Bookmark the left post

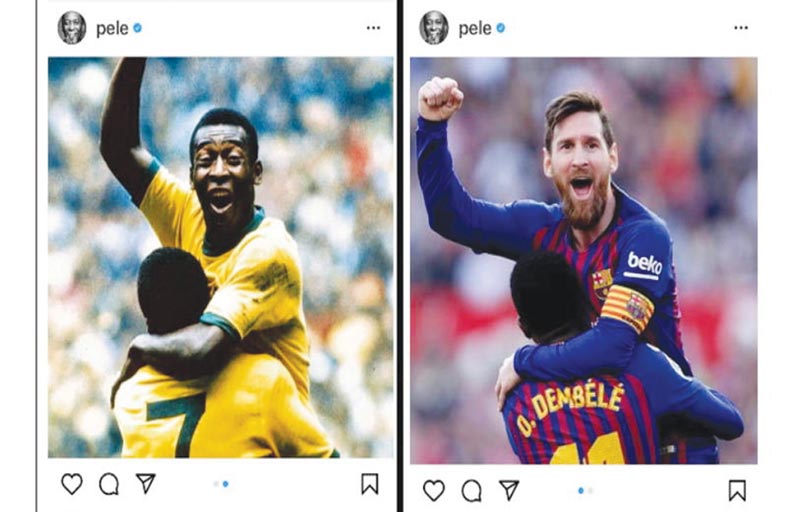(x=370, y=484)
